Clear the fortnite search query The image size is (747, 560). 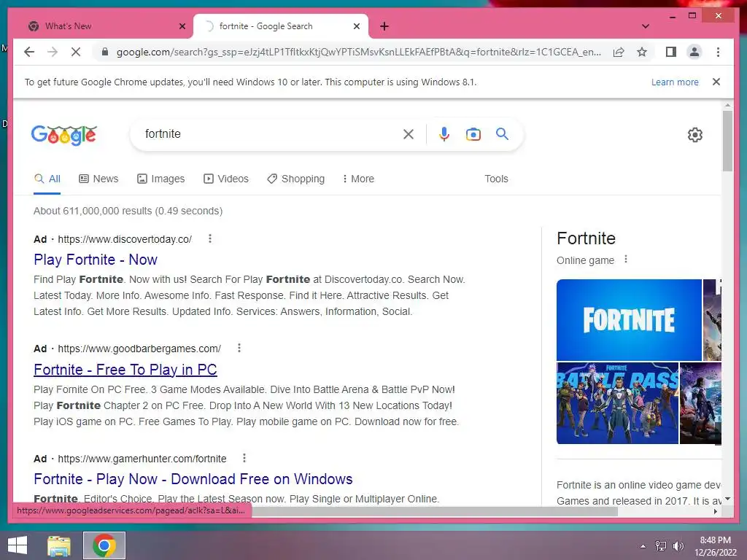(409, 134)
